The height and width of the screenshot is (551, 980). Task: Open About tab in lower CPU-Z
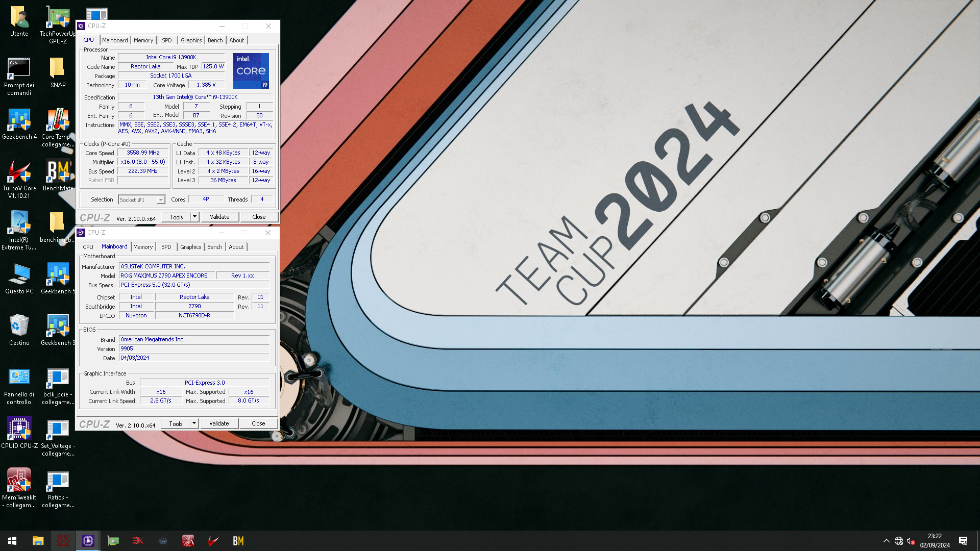pyautogui.click(x=236, y=247)
